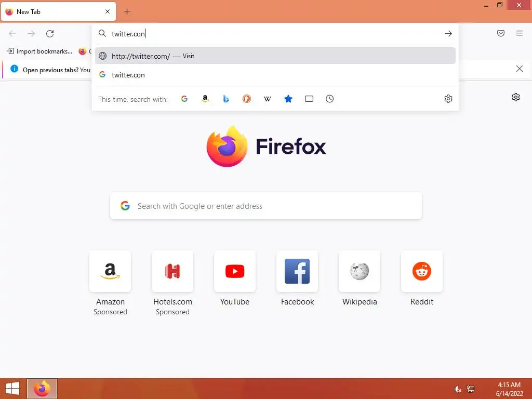Search open tabs using the tab icon
The image size is (532, 399).
click(x=309, y=99)
